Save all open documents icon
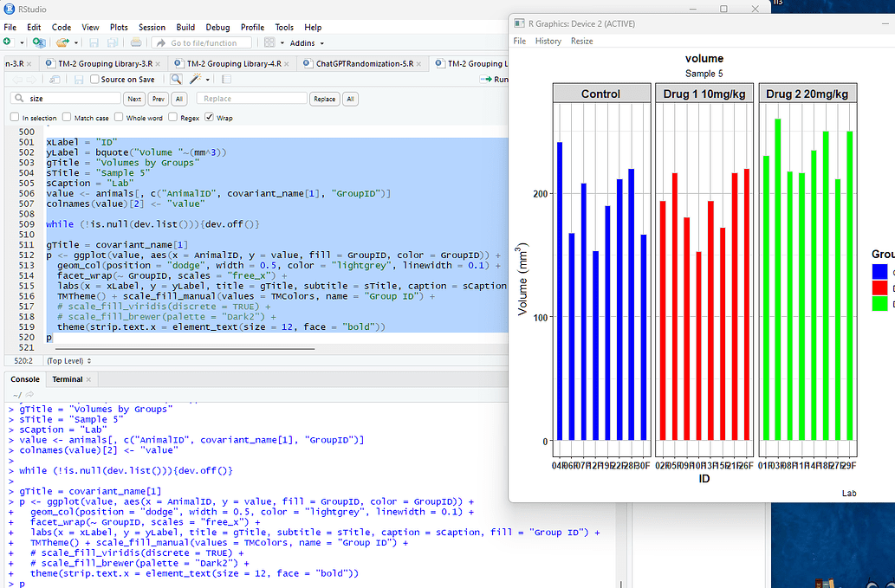Image resolution: width=895 pixels, height=588 pixels. point(111,42)
